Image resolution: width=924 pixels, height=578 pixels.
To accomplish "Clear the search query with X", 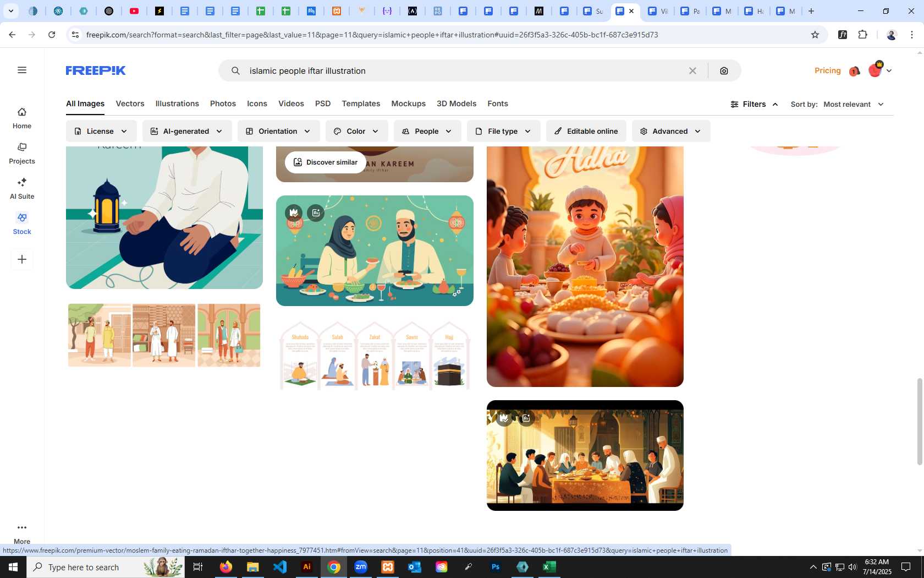I will coord(692,70).
